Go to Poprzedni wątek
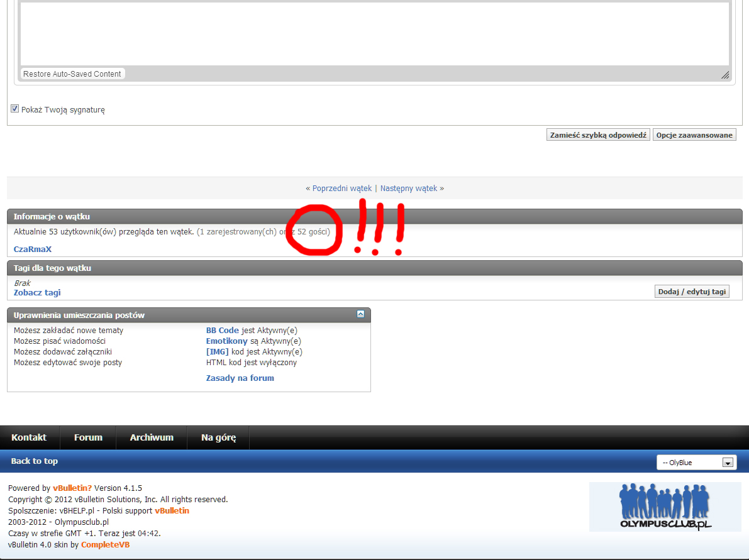Image resolution: width=749 pixels, height=560 pixels. [x=342, y=188]
